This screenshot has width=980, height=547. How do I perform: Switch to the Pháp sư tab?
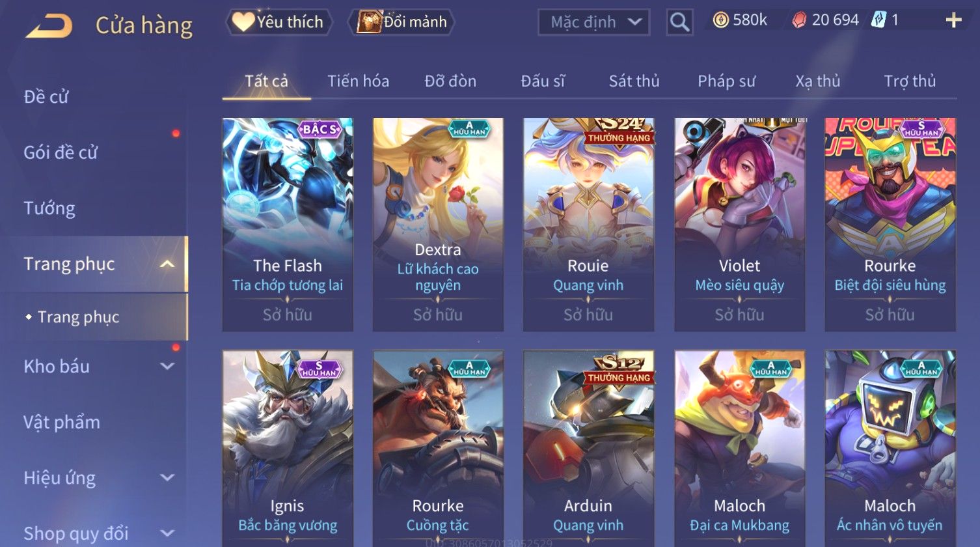point(726,81)
